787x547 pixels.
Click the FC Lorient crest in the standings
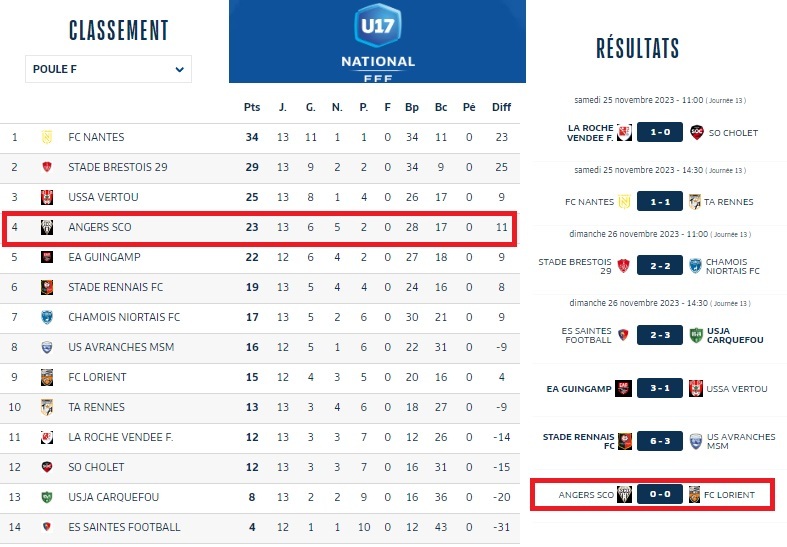point(46,377)
